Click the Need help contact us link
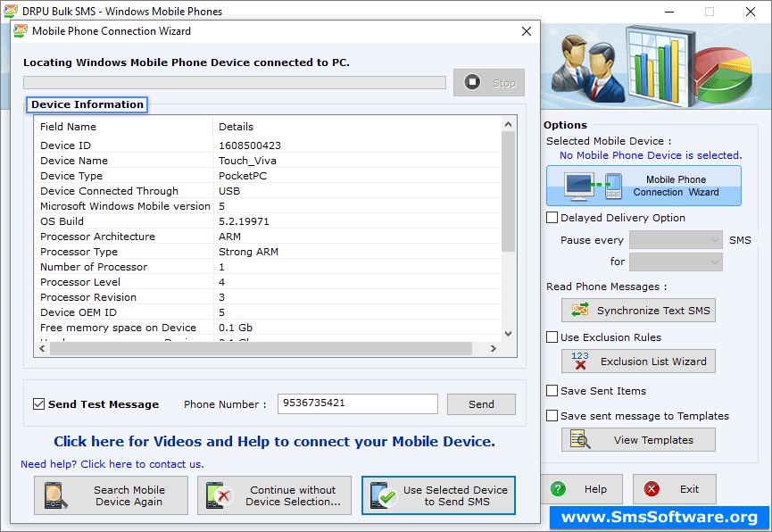Screen dimensions: 772x532 [x=112, y=464]
